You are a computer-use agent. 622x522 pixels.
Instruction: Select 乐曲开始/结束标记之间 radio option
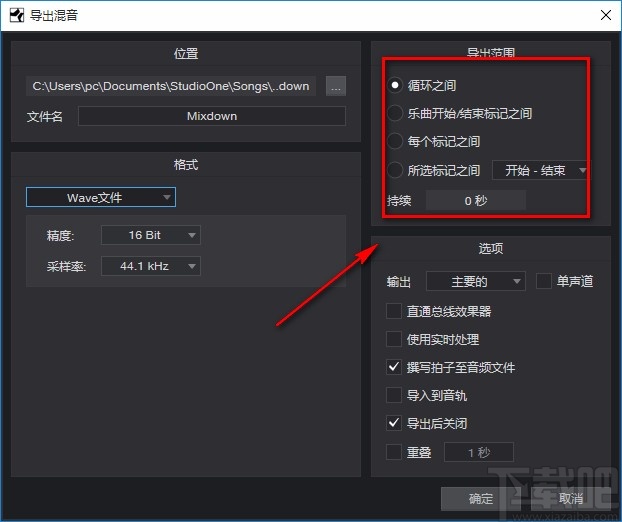[395, 113]
